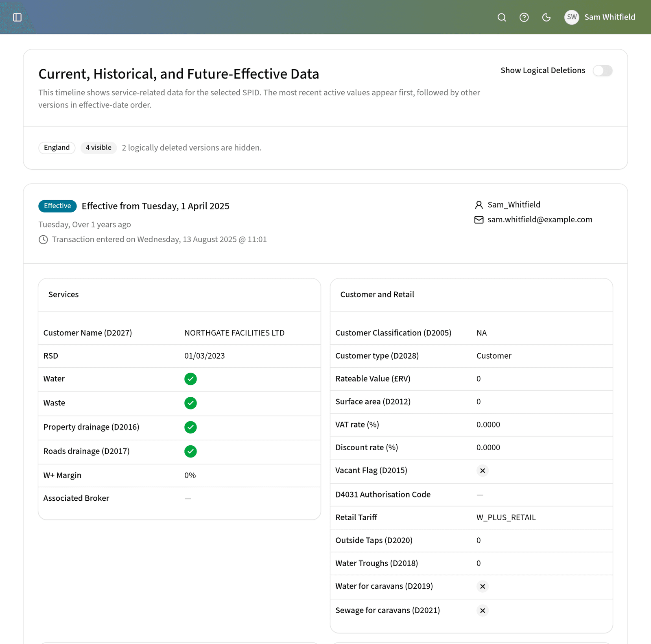Click the Customer Classification NA value
This screenshot has height=644, width=651.
click(x=482, y=333)
